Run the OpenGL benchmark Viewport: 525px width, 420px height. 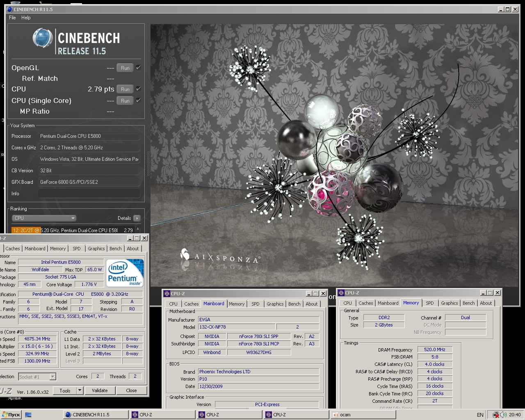[125, 68]
